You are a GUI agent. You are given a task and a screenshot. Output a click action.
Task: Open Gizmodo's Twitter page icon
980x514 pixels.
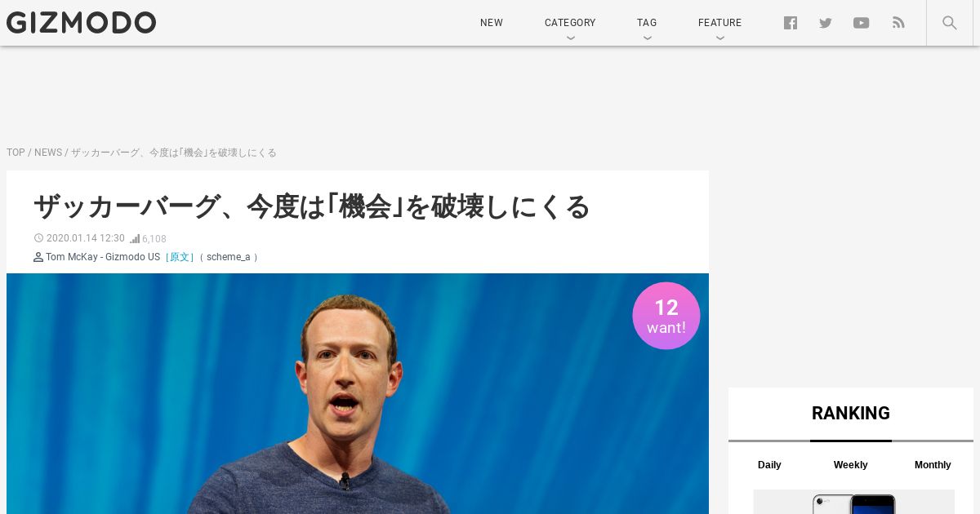coord(826,23)
